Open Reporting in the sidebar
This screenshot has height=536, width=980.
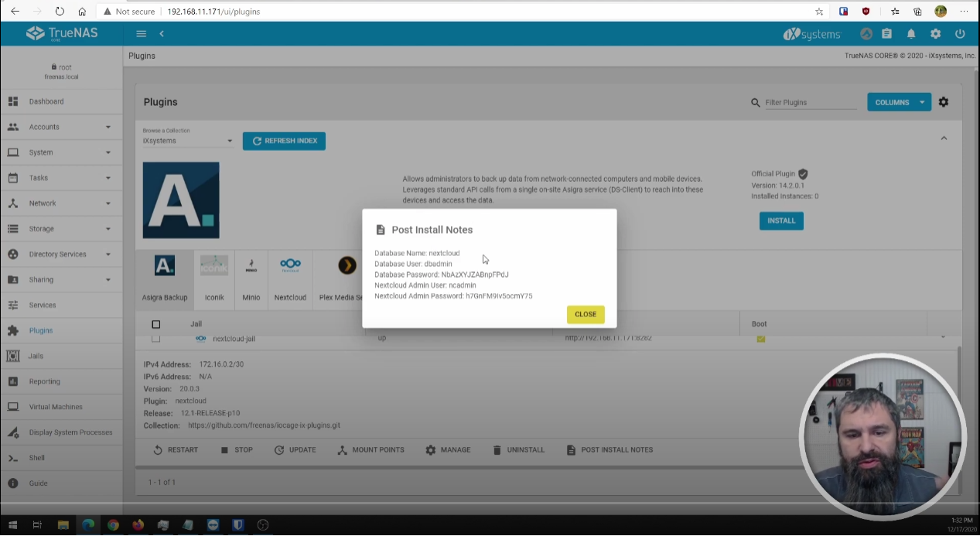point(61,381)
